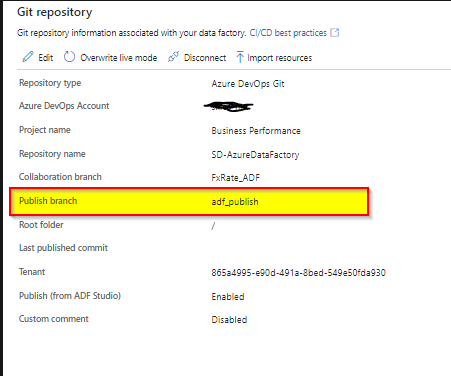The width and height of the screenshot is (451, 376).
Task: Click the Edit text button
Action: (46, 58)
